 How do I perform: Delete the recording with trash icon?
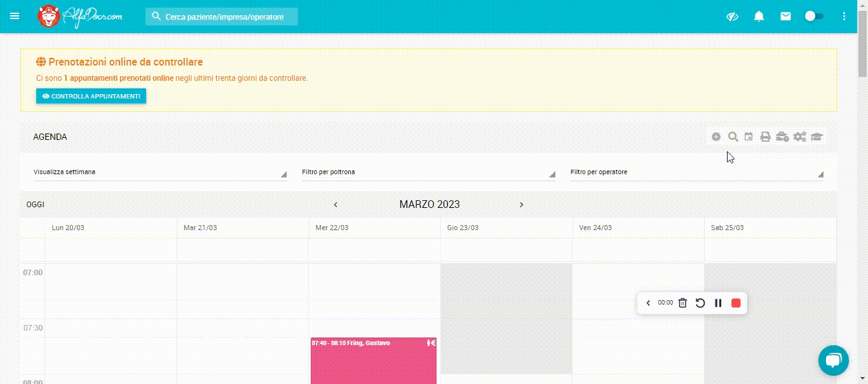click(682, 303)
